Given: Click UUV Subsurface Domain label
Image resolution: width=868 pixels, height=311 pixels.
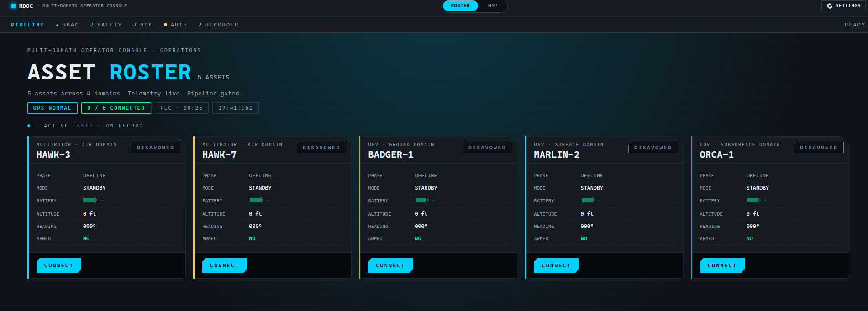Looking at the screenshot, I should [x=740, y=144].
